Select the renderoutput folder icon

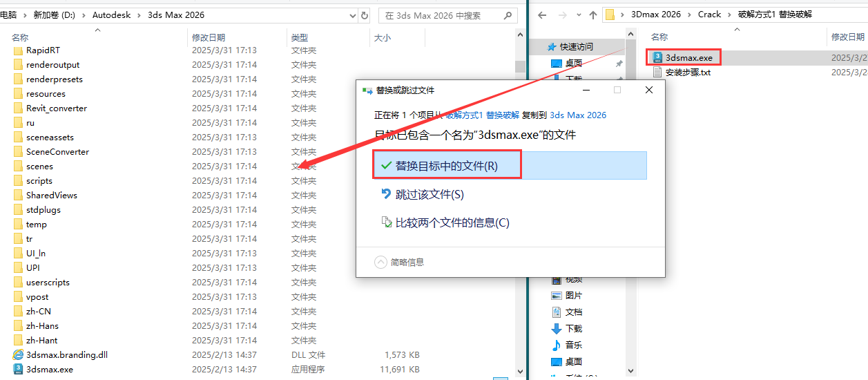point(18,64)
